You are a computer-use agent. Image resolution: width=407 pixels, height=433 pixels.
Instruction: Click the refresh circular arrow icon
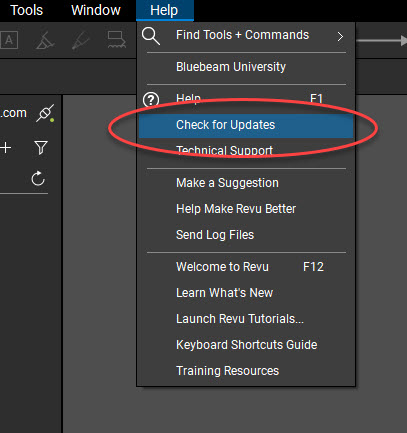pyautogui.click(x=38, y=178)
